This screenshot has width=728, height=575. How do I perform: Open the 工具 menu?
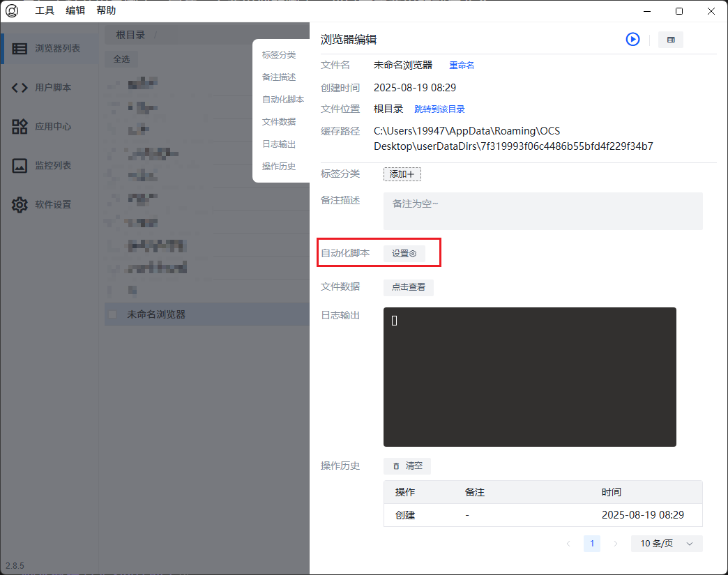coord(45,11)
